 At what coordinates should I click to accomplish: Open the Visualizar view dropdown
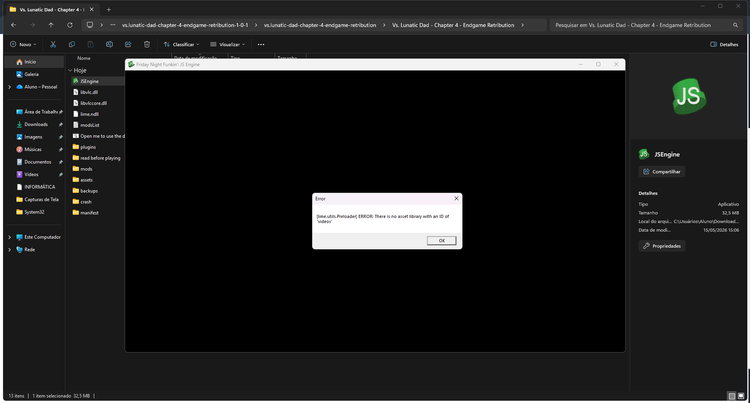pyautogui.click(x=228, y=44)
